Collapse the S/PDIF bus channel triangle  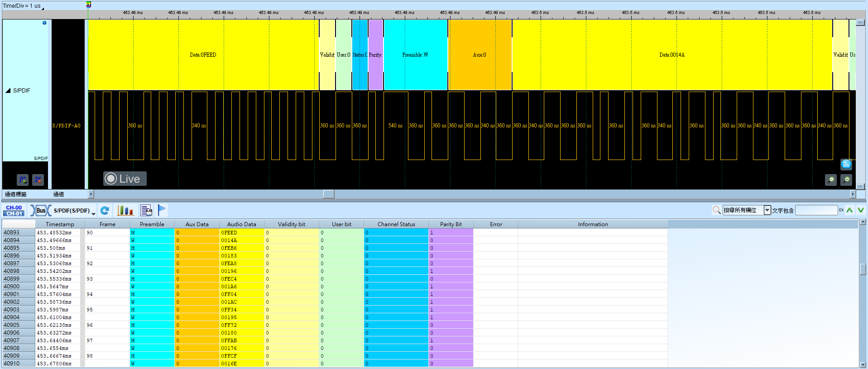tap(8, 91)
